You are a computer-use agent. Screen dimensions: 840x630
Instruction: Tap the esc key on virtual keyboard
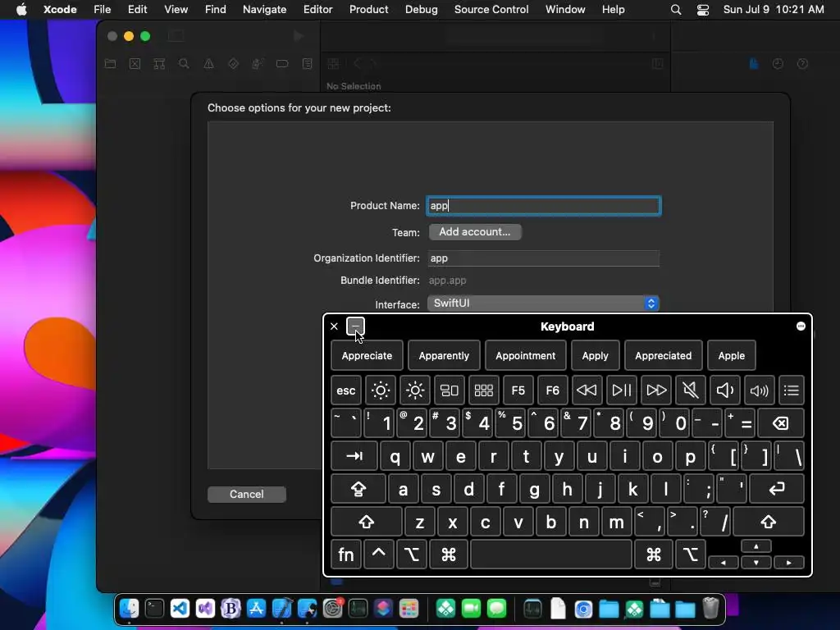(x=346, y=390)
